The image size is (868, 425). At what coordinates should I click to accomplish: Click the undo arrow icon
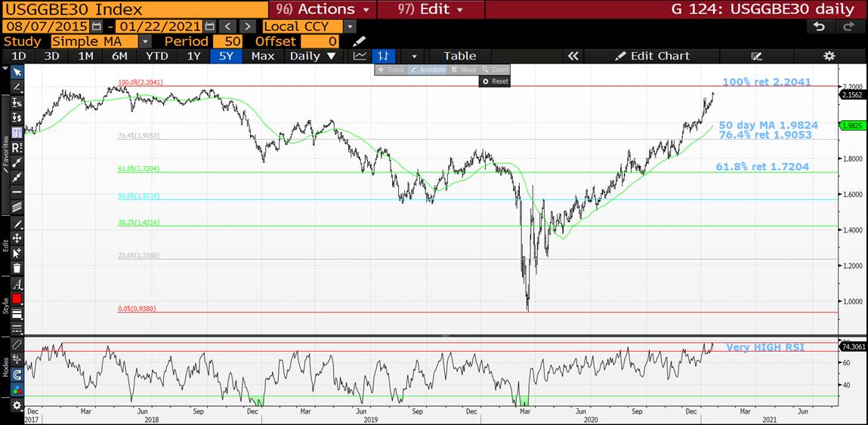[x=820, y=26]
